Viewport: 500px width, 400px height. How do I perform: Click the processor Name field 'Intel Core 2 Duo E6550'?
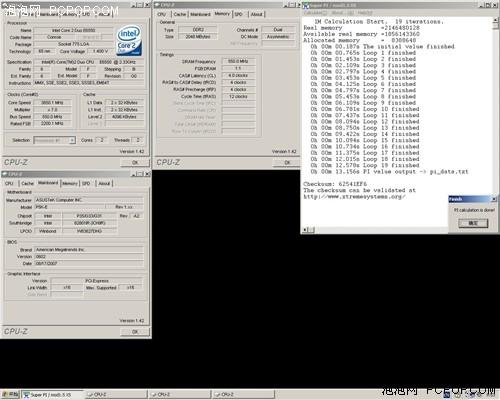click(x=74, y=30)
